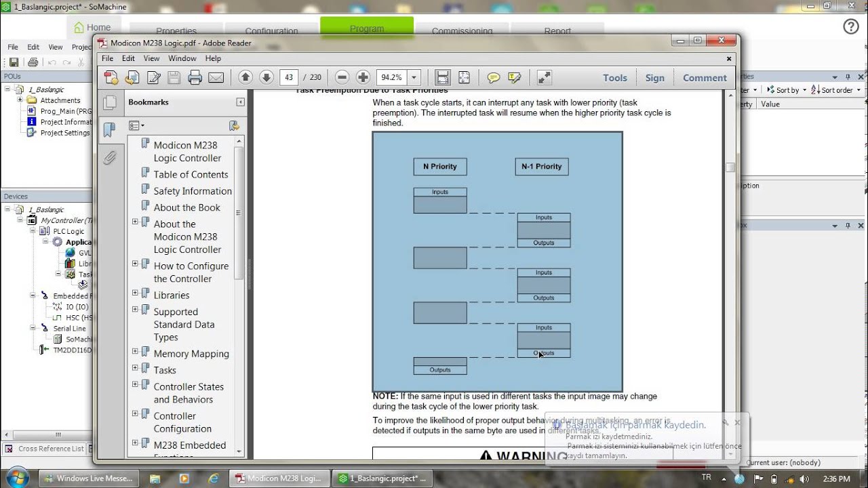Screen dimensions: 868x488
Task: Click the find current bookmark icon
Action: tap(234, 125)
